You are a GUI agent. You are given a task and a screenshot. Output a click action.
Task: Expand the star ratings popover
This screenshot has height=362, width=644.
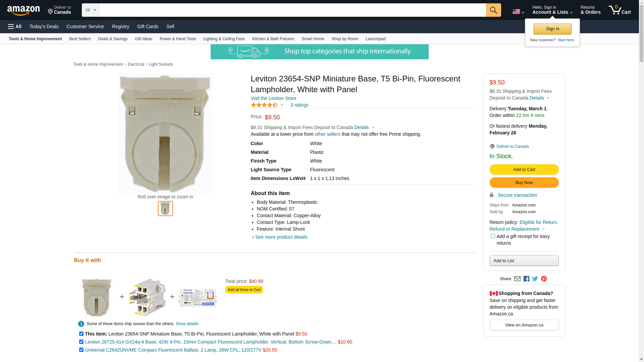267,105
